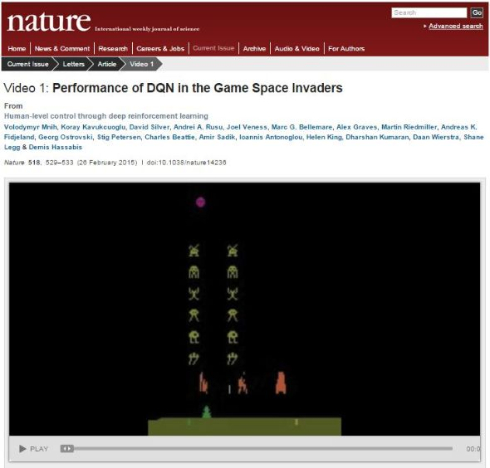The width and height of the screenshot is (490, 468).
Task: Click the Go search button
Action: pos(477,13)
